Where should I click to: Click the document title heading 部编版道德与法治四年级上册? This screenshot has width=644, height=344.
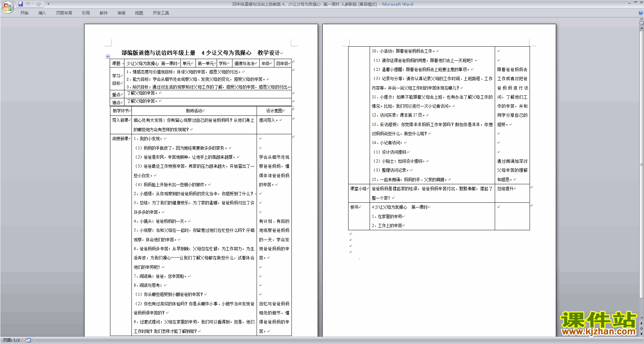[158, 53]
